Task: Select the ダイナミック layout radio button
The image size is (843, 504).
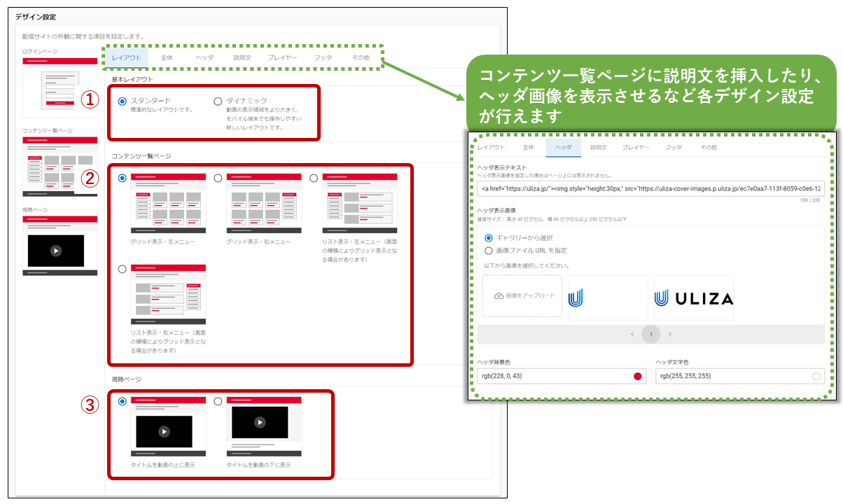Action: 218,101
